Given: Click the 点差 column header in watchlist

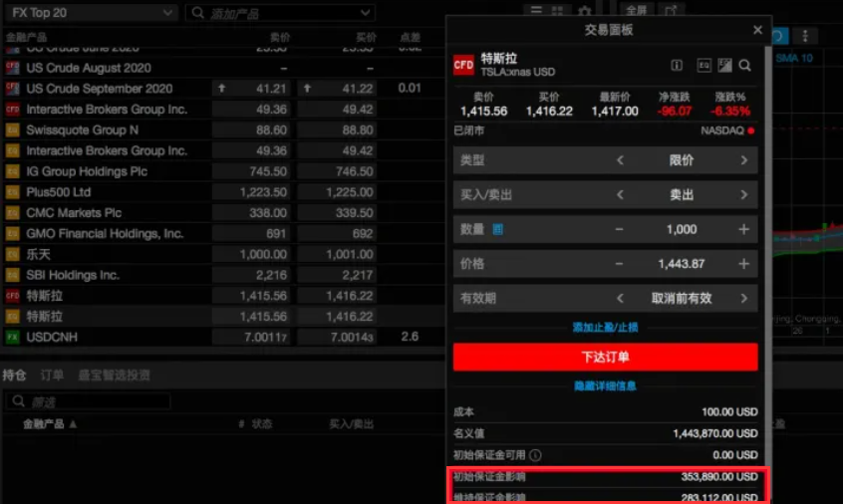Looking at the screenshot, I should (410, 37).
